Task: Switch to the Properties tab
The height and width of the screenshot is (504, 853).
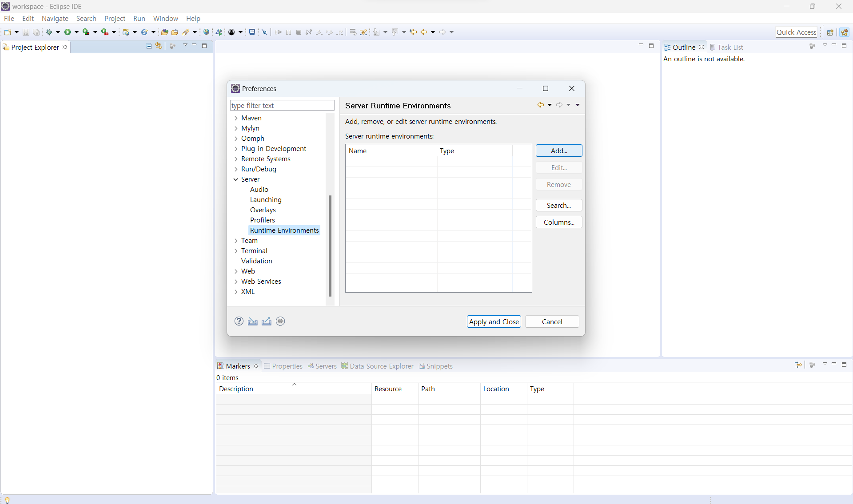Action: pyautogui.click(x=283, y=366)
